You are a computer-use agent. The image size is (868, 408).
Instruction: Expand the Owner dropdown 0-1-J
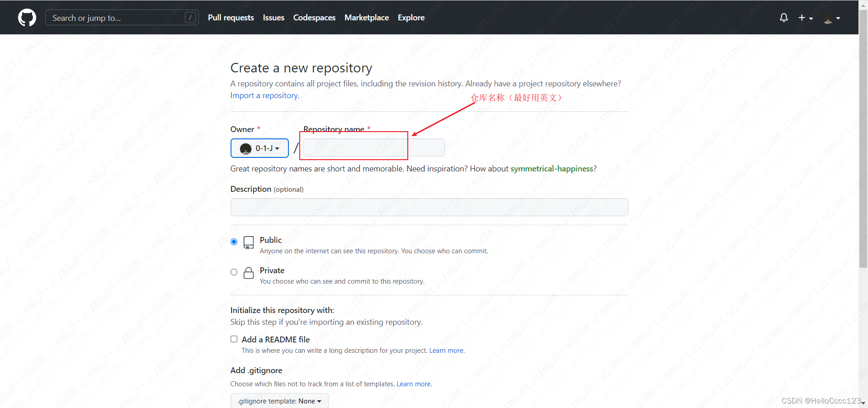point(259,148)
